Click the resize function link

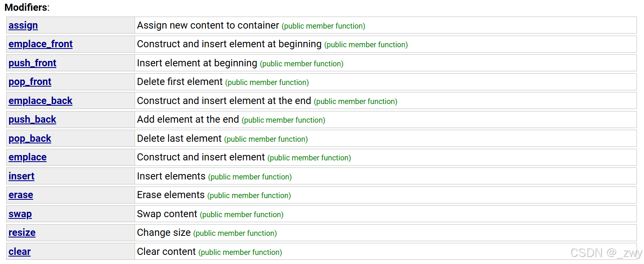[22, 233]
